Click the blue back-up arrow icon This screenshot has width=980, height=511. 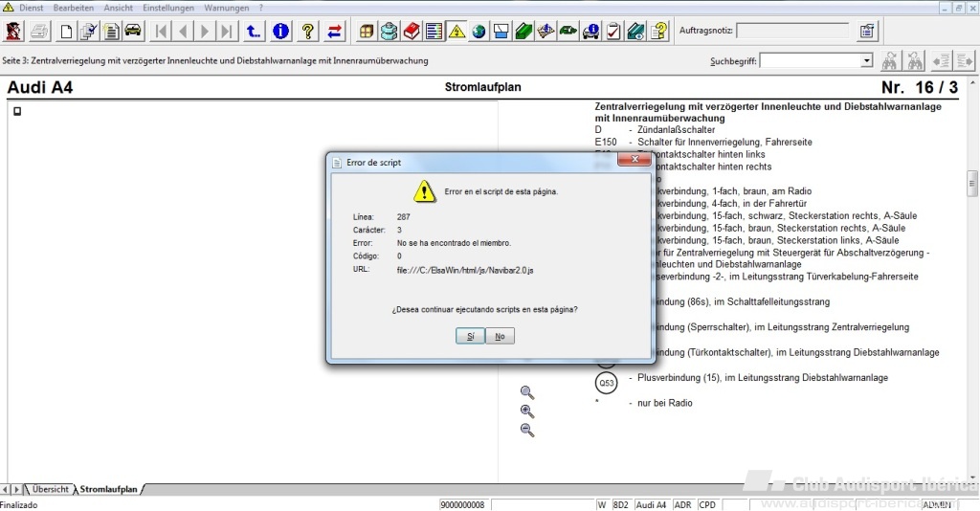click(x=254, y=31)
